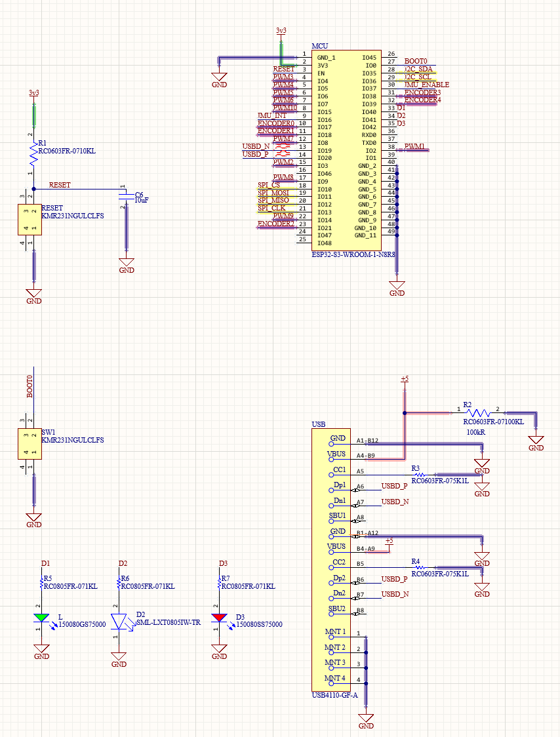Select the RC0603FR-0710KL part text

(67, 151)
